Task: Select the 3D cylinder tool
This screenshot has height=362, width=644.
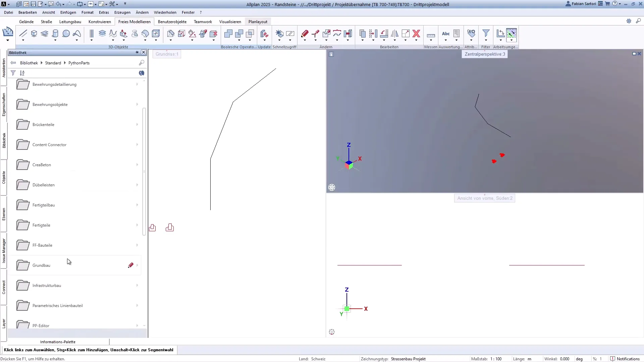Action: click(55, 34)
